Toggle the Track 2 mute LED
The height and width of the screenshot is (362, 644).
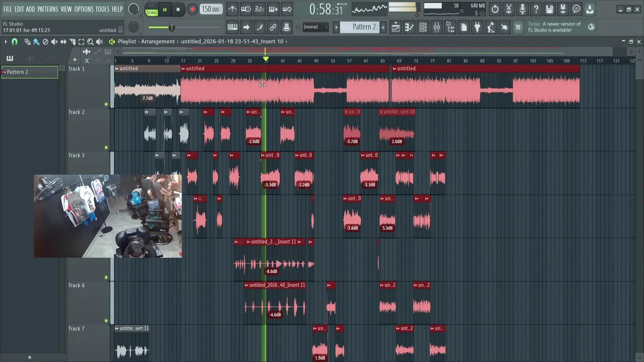tap(106, 148)
